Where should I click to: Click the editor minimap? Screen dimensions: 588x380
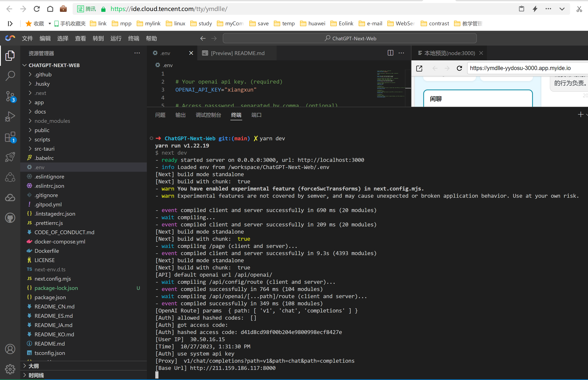click(391, 84)
